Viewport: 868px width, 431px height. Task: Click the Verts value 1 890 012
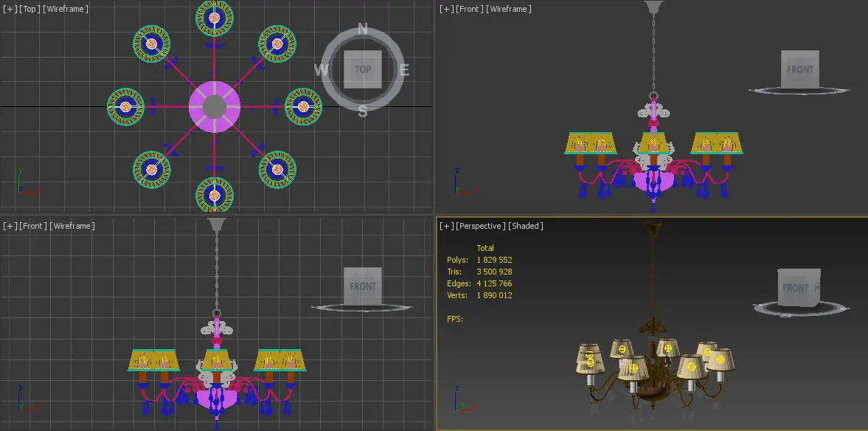pos(494,295)
